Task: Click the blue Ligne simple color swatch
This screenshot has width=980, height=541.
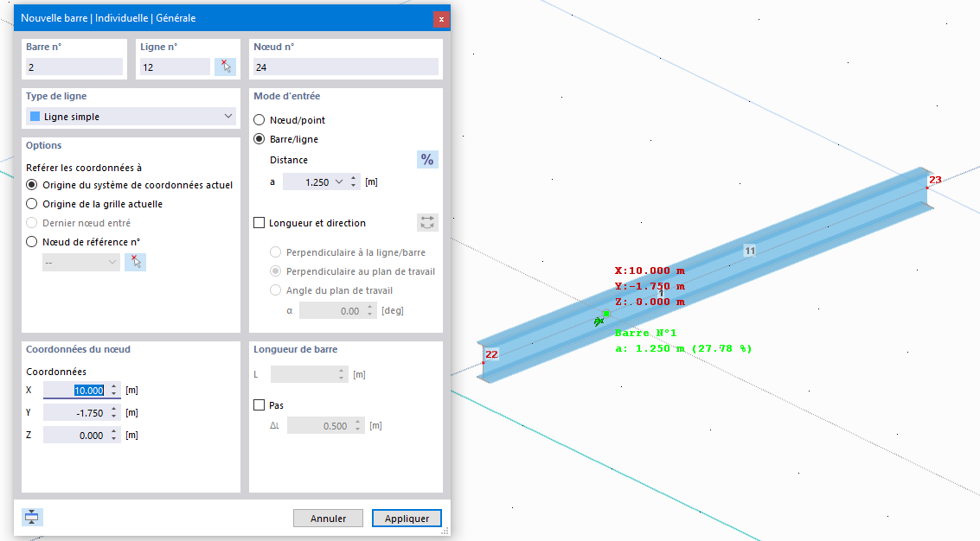Action: click(x=35, y=116)
